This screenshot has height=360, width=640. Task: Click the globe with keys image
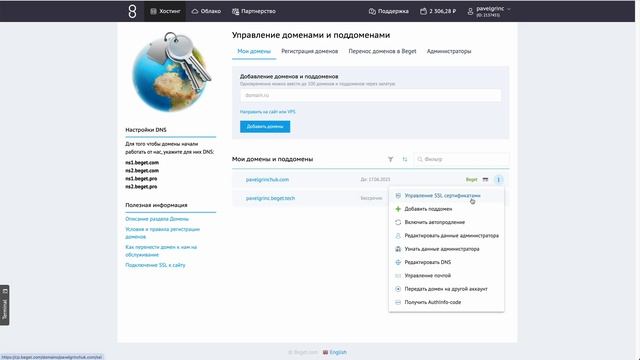coord(171,72)
